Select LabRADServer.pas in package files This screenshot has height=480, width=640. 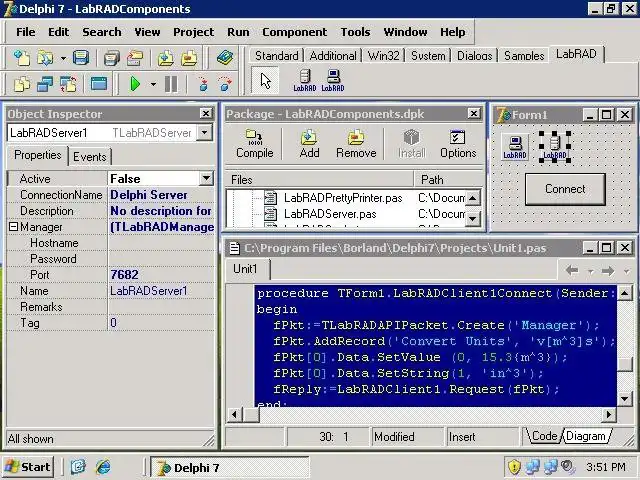(x=330, y=214)
